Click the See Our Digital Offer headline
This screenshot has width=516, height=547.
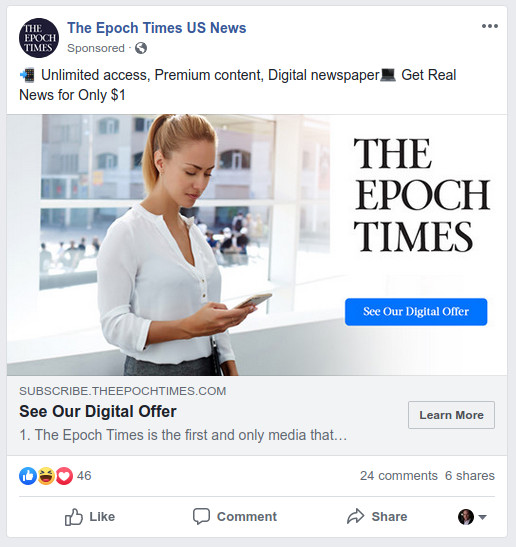98,411
